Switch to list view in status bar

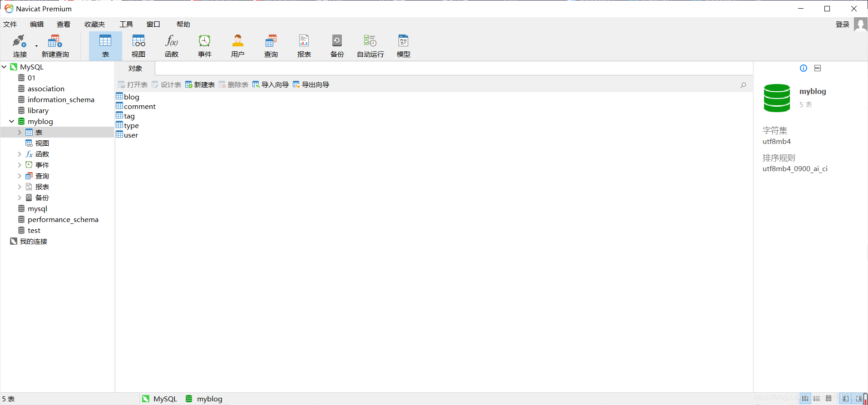pos(805,398)
